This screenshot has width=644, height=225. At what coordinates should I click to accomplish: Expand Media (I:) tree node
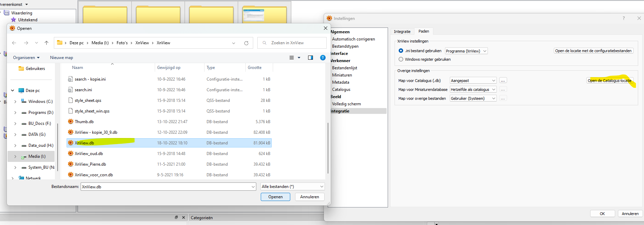[15, 156]
